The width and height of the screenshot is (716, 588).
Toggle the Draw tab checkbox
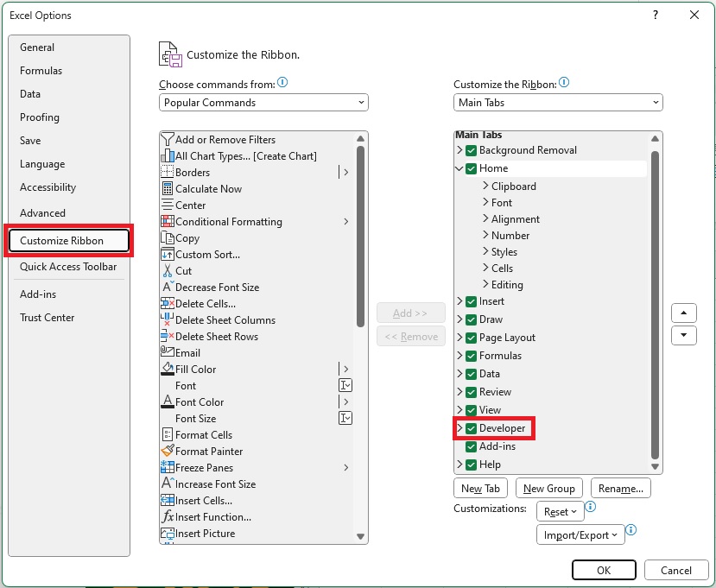[472, 319]
